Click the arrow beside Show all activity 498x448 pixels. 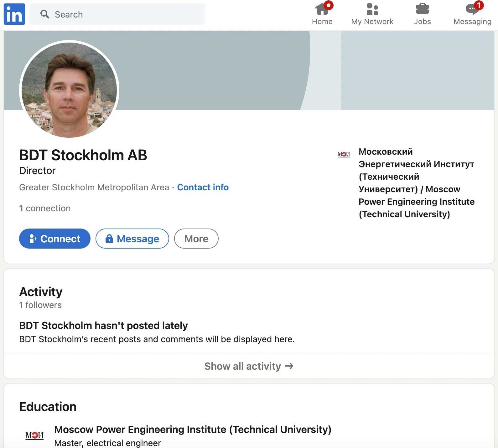[x=289, y=366]
